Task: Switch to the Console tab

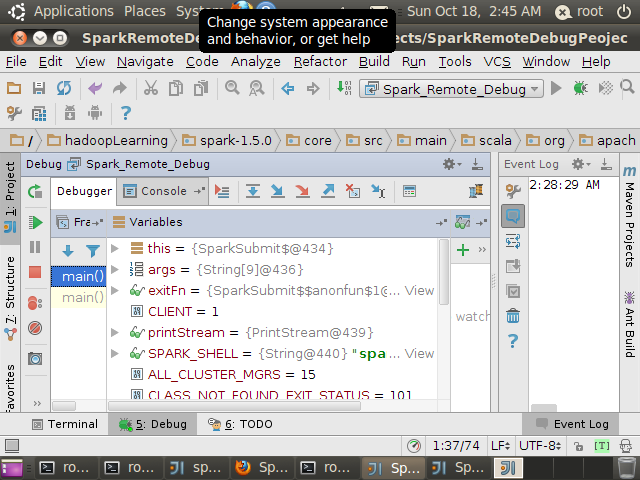Action: (164, 191)
